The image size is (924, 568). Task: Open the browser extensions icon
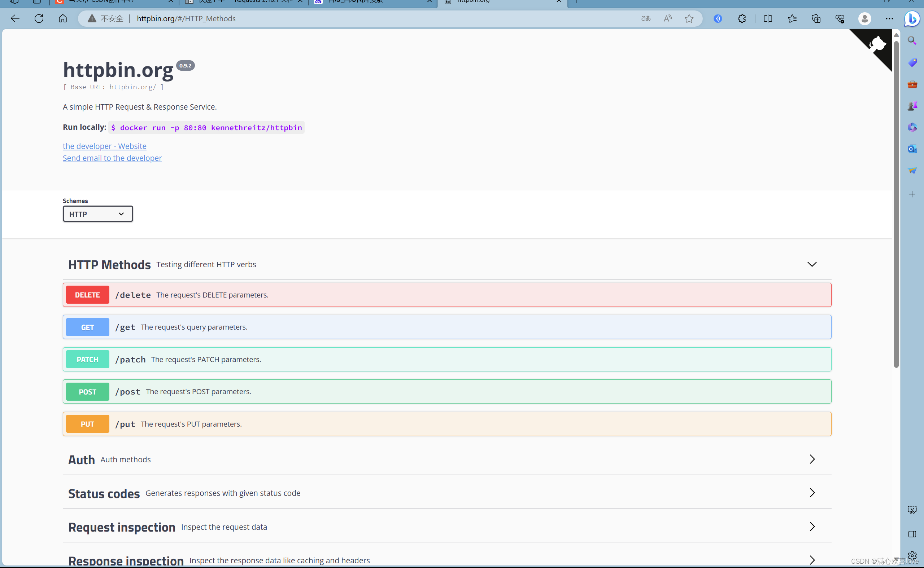pos(742,18)
